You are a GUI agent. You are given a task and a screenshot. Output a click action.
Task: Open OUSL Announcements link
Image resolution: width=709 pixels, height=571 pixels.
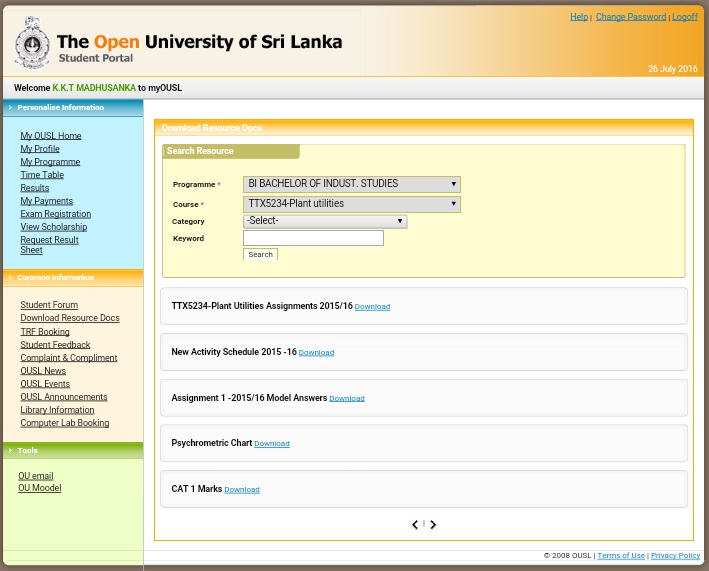pos(64,397)
